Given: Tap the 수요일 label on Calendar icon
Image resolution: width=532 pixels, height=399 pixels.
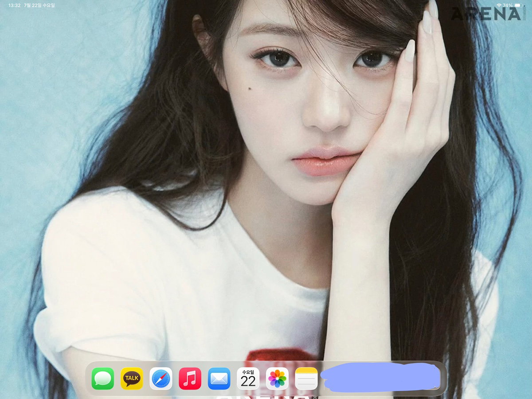Looking at the screenshot, I should pos(248,372).
